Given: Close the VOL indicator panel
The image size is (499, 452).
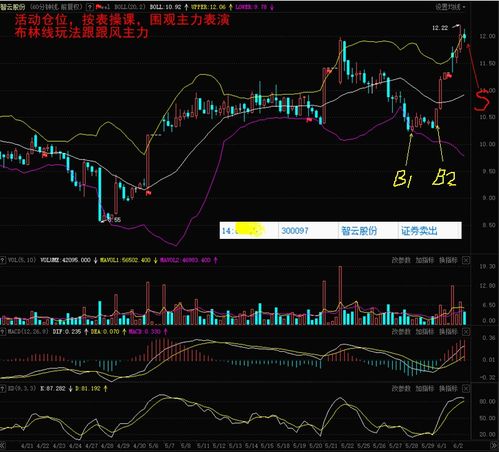Looking at the screenshot, I should 466,260.
